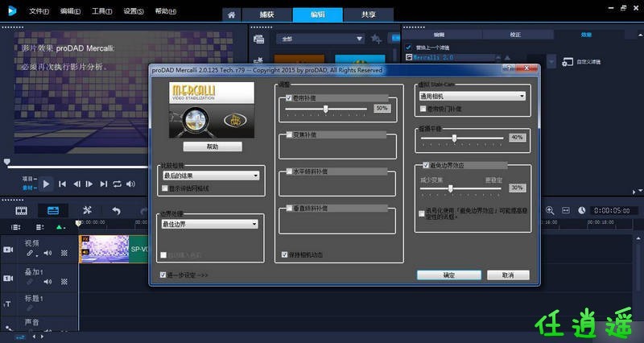644x343 pixels.
Task: Mute the video track speaker
Action: pyautogui.click(x=47, y=253)
